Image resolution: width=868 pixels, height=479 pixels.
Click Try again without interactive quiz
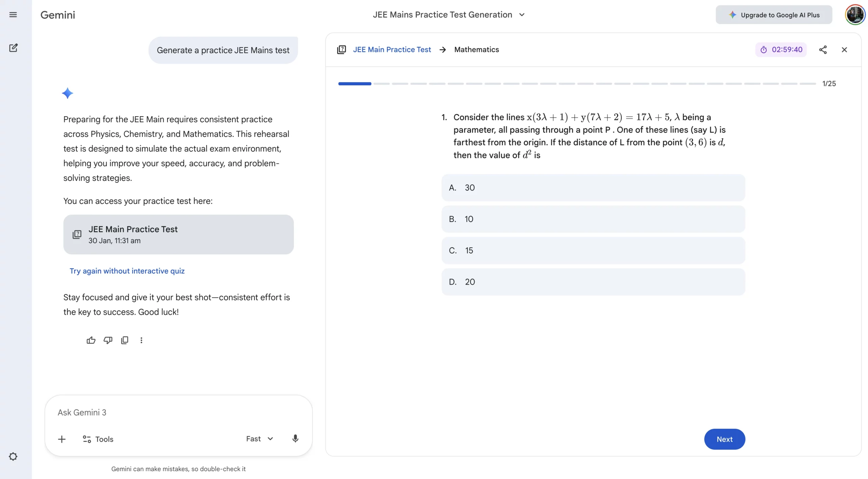point(127,271)
